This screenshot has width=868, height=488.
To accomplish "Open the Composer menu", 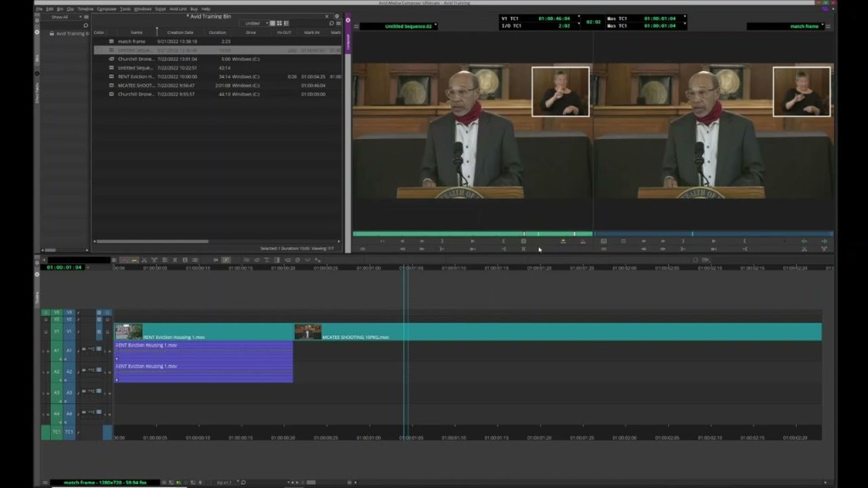I will (x=107, y=8).
